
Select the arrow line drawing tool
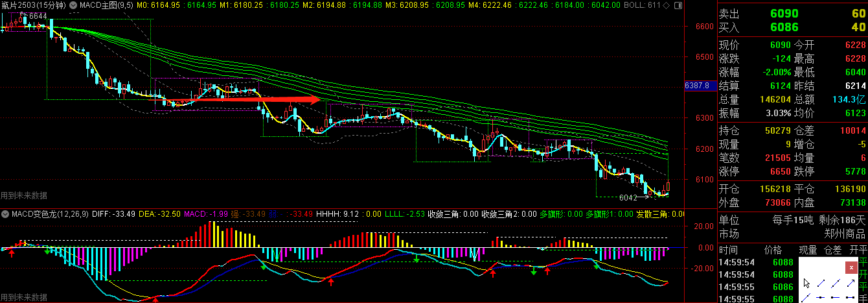coord(851,283)
